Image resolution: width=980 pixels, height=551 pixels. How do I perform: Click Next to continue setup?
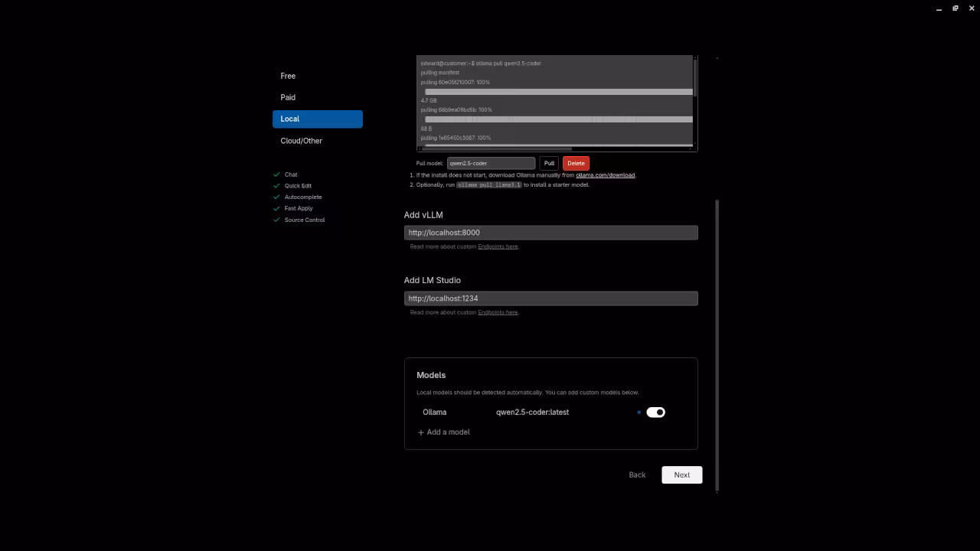click(681, 474)
